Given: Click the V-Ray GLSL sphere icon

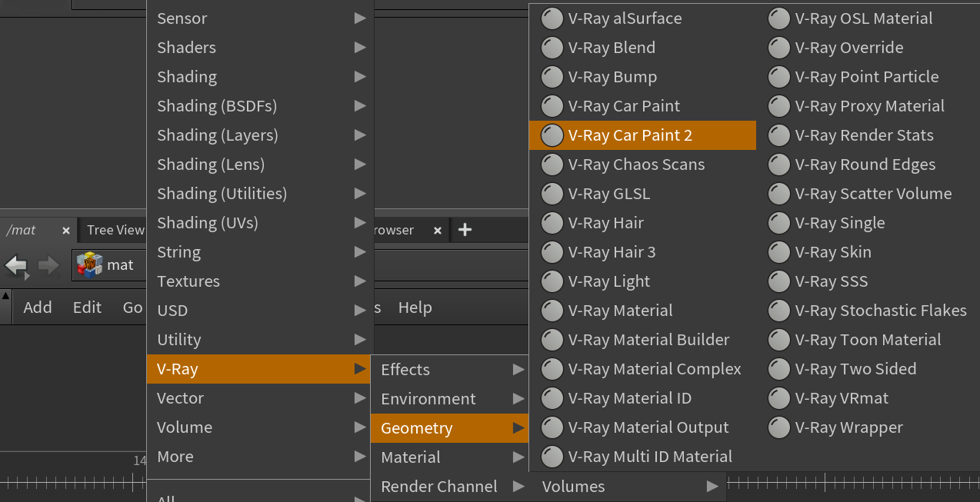Looking at the screenshot, I should 552,194.
